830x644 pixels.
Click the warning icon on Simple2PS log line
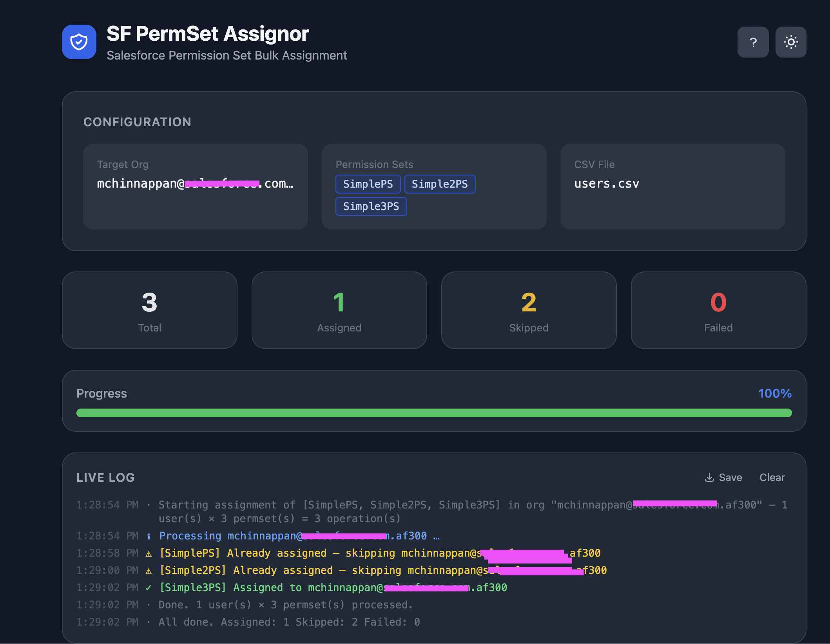point(149,571)
